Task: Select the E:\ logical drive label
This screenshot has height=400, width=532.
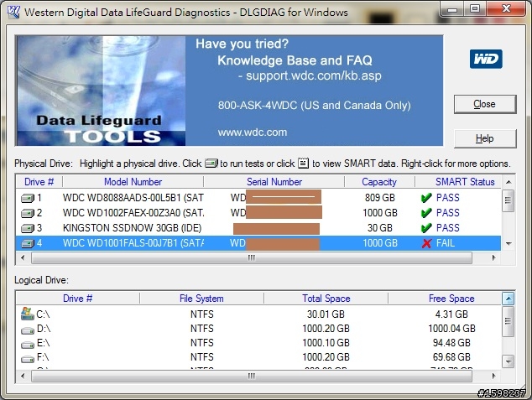Action: click(x=43, y=343)
